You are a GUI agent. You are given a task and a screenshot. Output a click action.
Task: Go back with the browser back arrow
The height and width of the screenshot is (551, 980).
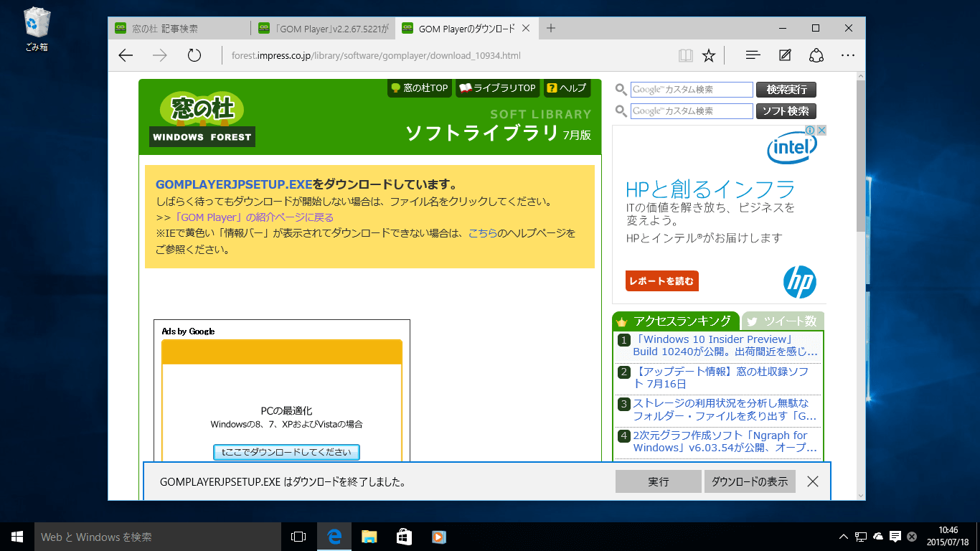(126, 55)
